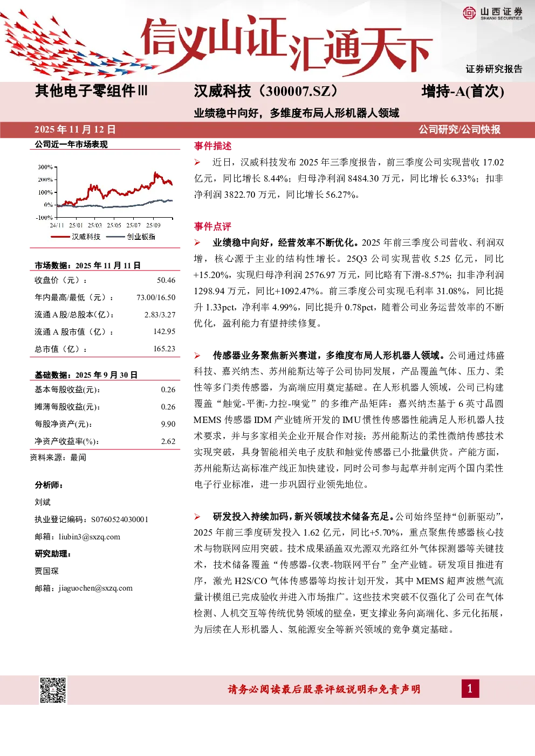The image size is (535, 756).
Task: Click the page number 1 box
Action: (470, 688)
